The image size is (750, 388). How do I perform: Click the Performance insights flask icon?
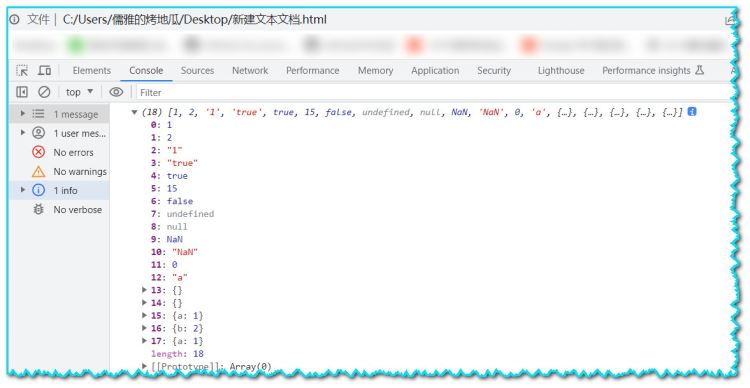(x=699, y=70)
